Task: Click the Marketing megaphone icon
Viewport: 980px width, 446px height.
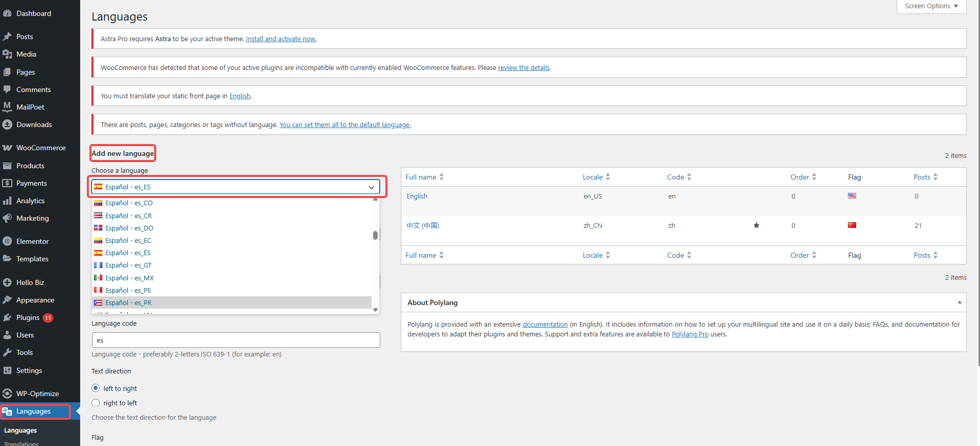Action: pos(7,218)
